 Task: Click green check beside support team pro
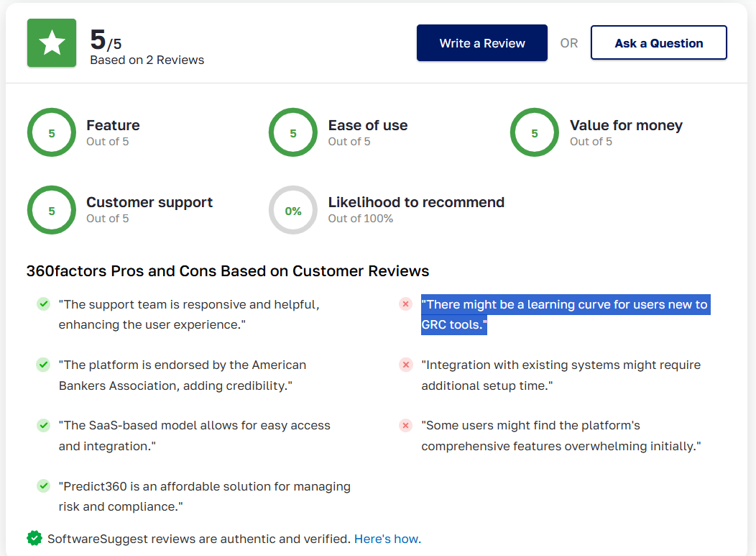43,304
